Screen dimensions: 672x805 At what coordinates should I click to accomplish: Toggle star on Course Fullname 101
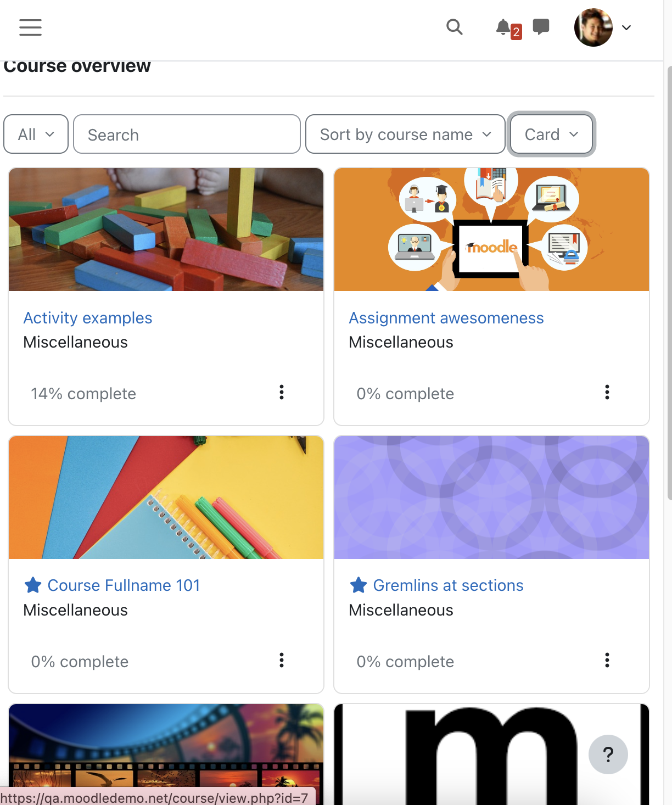[33, 585]
